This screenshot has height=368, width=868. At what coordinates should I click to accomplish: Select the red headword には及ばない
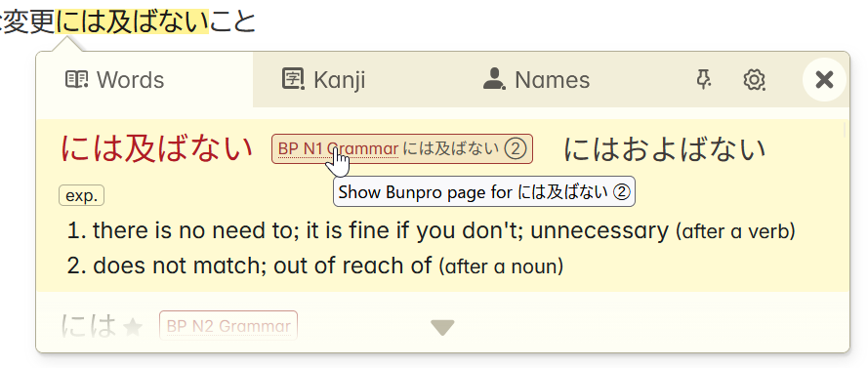tap(156, 149)
